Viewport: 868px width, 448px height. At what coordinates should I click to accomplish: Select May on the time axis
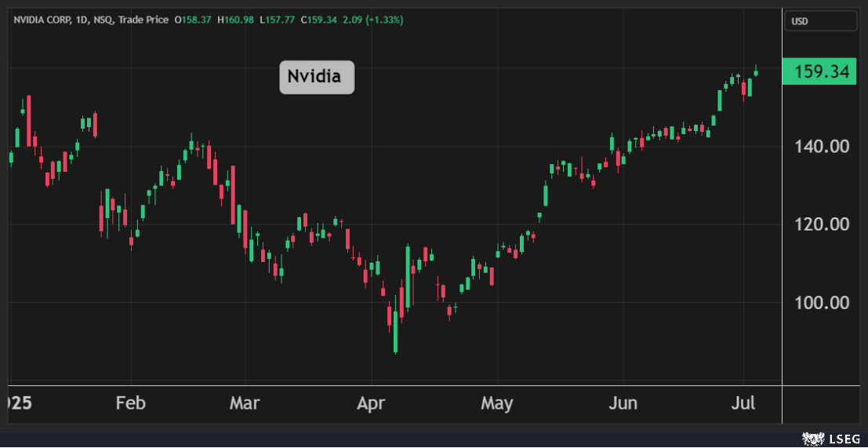tap(496, 404)
